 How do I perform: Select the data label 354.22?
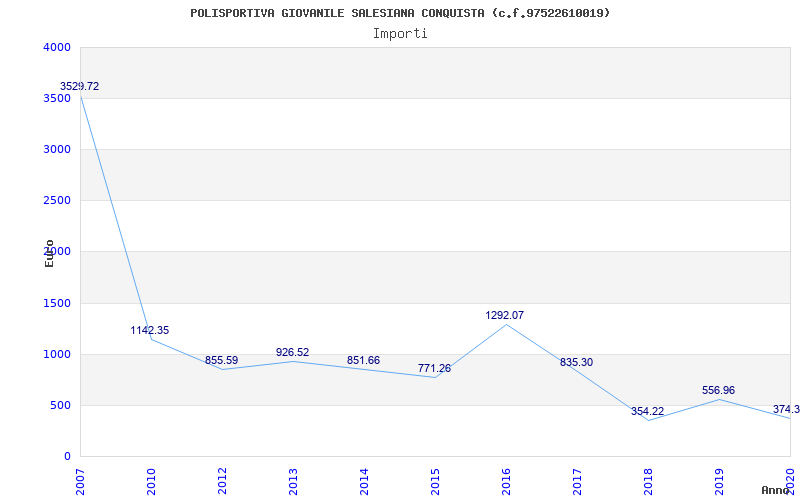[647, 411]
